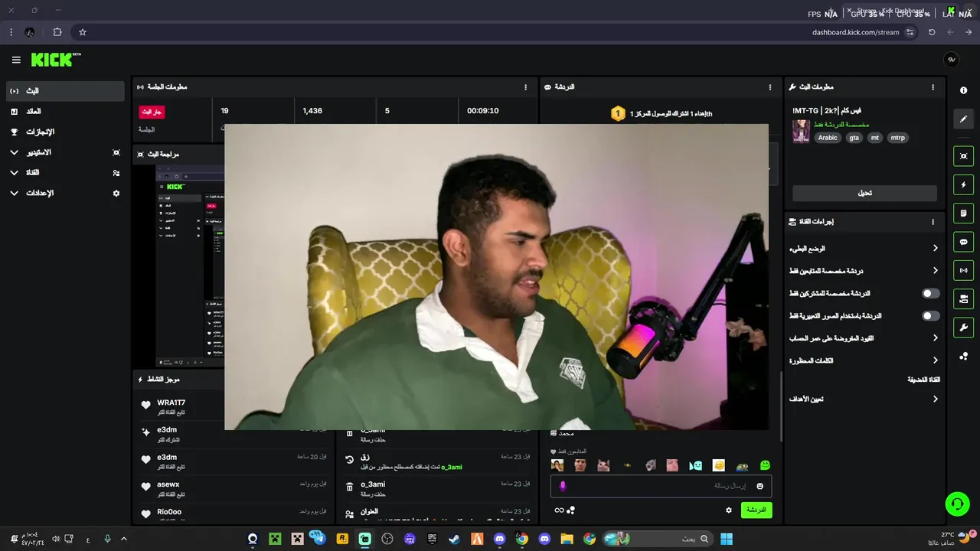Open chat panel three-dots menu
This screenshot has height=551, width=980.
click(770, 87)
